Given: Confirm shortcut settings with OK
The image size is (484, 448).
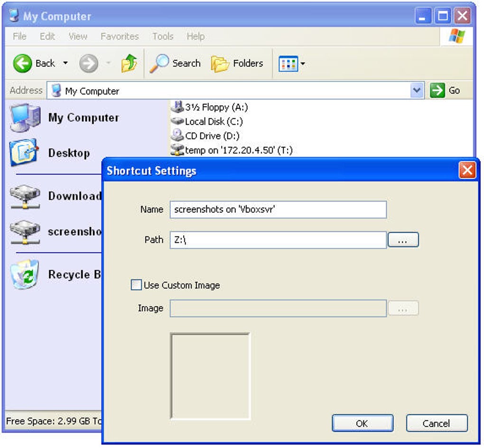Looking at the screenshot, I should tap(362, 423).
